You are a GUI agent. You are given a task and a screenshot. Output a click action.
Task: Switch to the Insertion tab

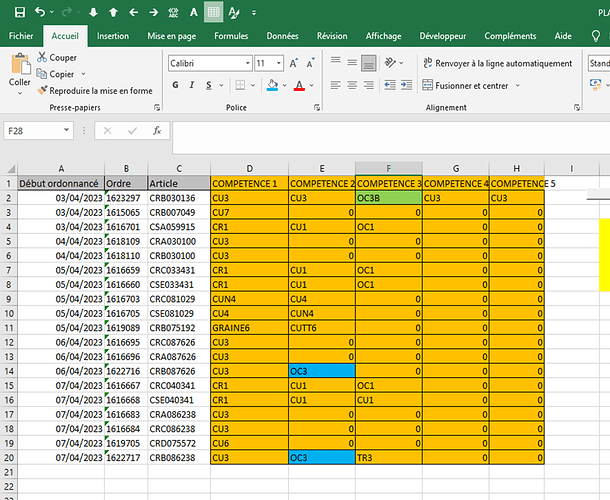click(112, 35)
